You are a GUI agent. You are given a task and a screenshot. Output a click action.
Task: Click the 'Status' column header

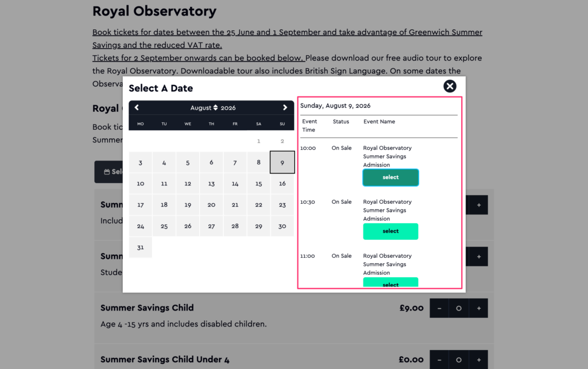tap(341, 122)
